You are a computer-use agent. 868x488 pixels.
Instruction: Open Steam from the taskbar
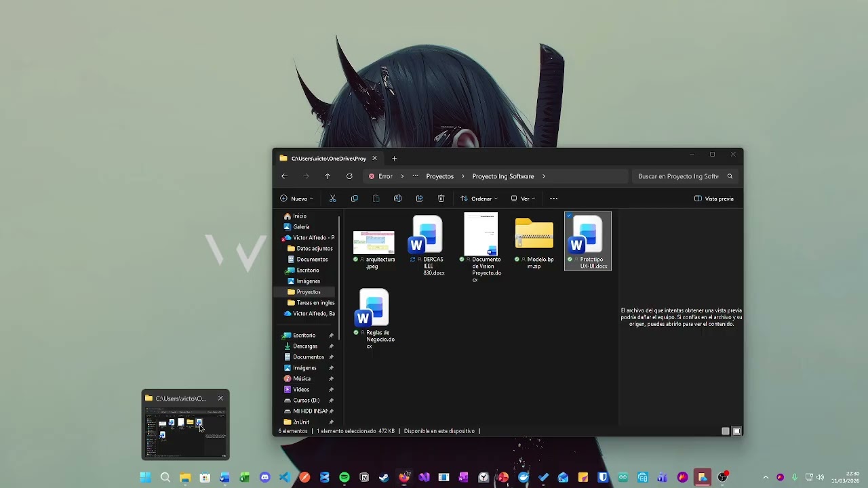384,478
